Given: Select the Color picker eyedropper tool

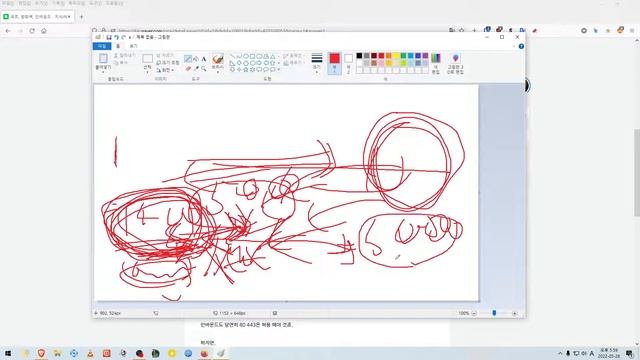Looking at the screenshot, I should (x=196, y=69).
